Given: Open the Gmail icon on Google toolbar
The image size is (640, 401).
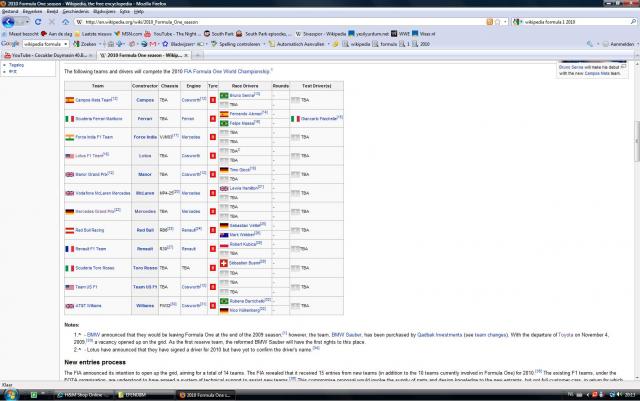Looking at the screenshot, I should [x=153, y=44].
